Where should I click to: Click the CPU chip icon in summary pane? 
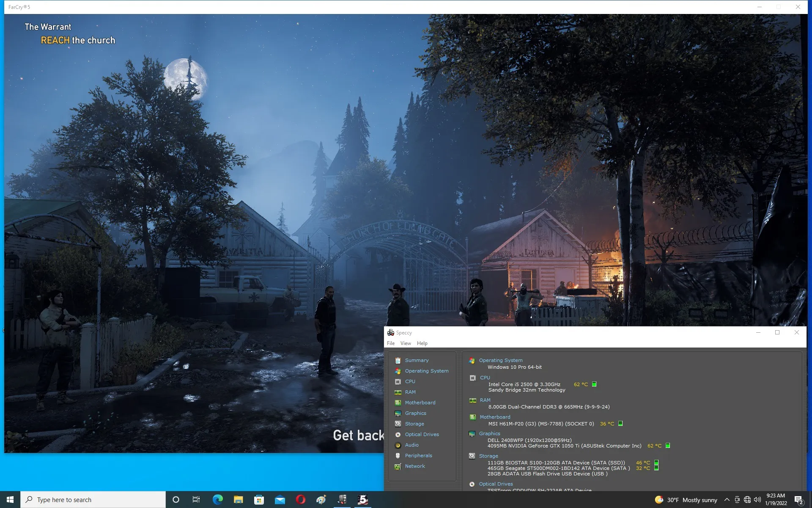(472, 378)
